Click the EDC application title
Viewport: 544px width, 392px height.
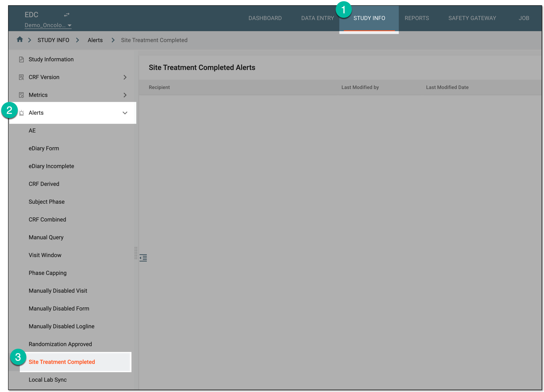pos(31,15)
